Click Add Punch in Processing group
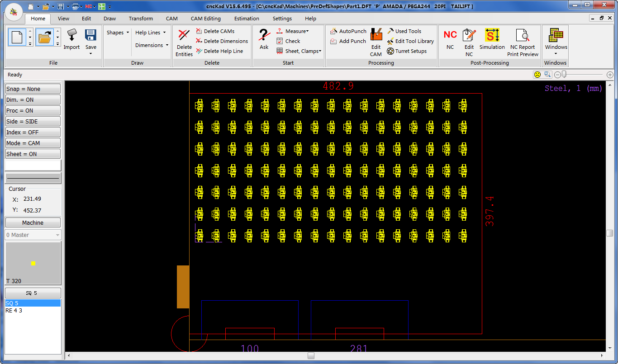 click(347, 41)
